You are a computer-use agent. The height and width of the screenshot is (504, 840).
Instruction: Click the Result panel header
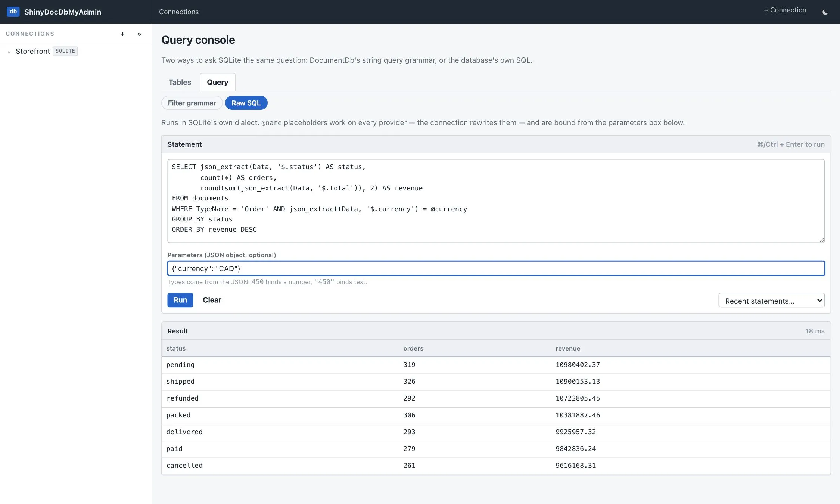coord(496,331)
